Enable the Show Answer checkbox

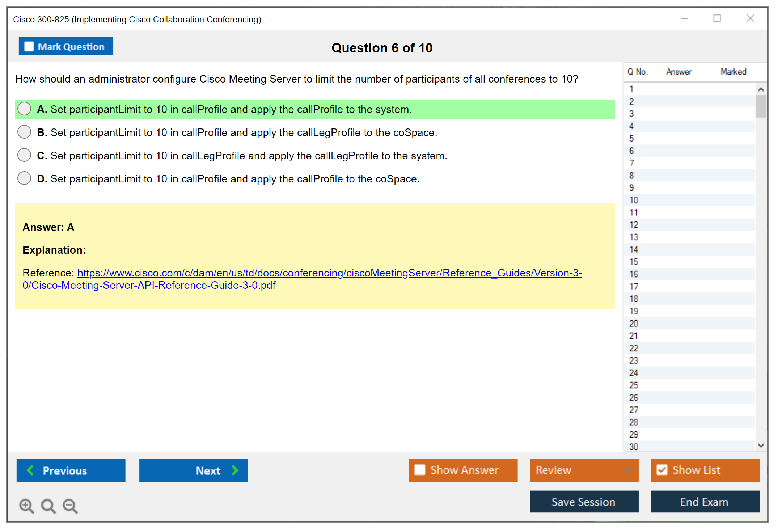click(x=420, y=470)
